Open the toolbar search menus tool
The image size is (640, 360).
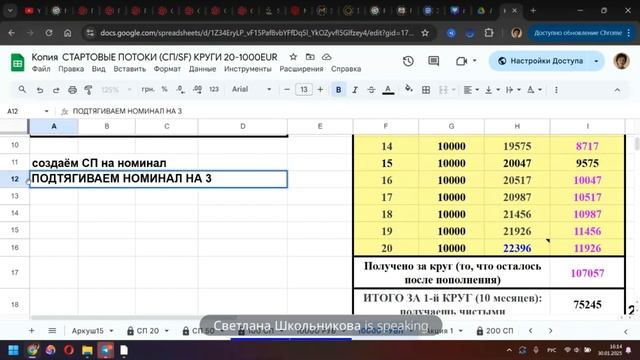point(22,89)
